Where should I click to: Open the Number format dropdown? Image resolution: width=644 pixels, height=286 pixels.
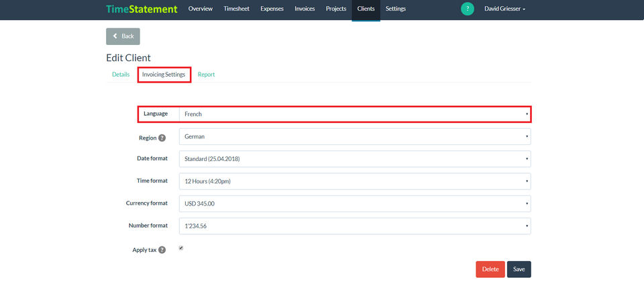pos(355,226)
